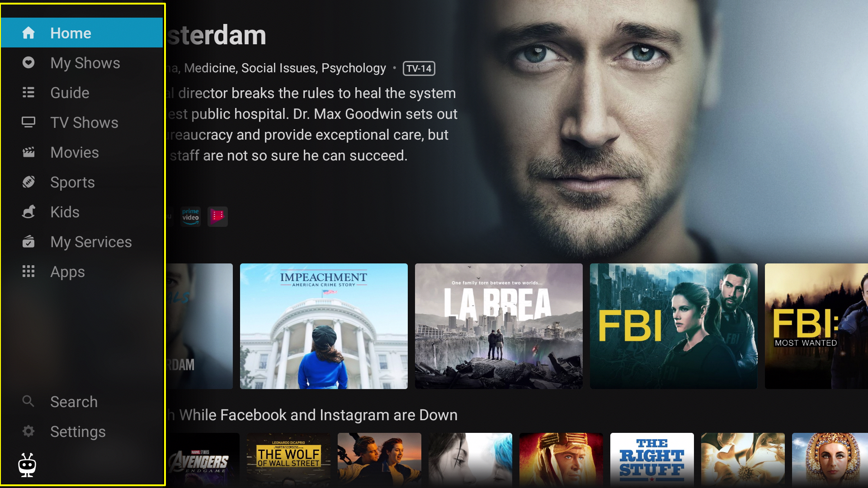Open the My Shows heart icon
This screenshot has width=868, height=488.
click(28, 62)
